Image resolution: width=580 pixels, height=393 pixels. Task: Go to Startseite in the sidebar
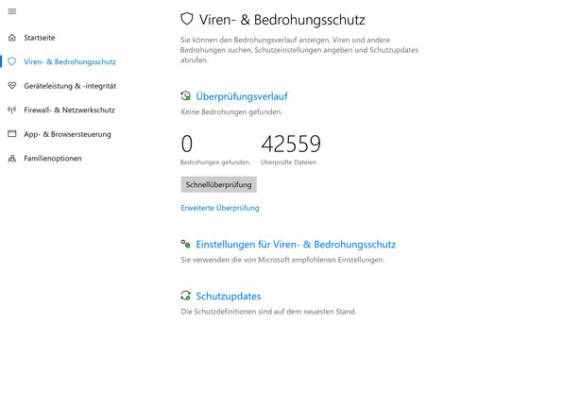coord(39,38)
